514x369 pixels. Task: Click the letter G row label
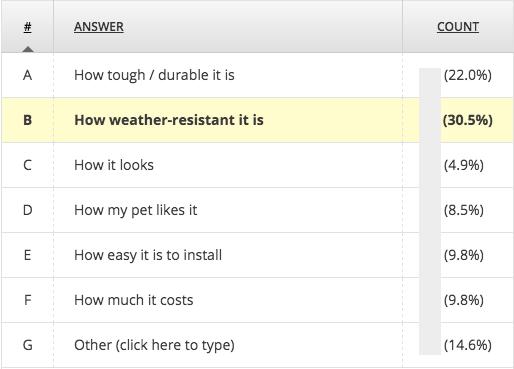click(x=28, y=345)
